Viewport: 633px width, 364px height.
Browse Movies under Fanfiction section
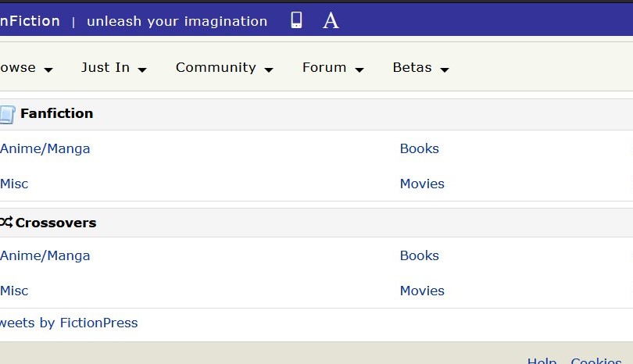pos(422,184)
